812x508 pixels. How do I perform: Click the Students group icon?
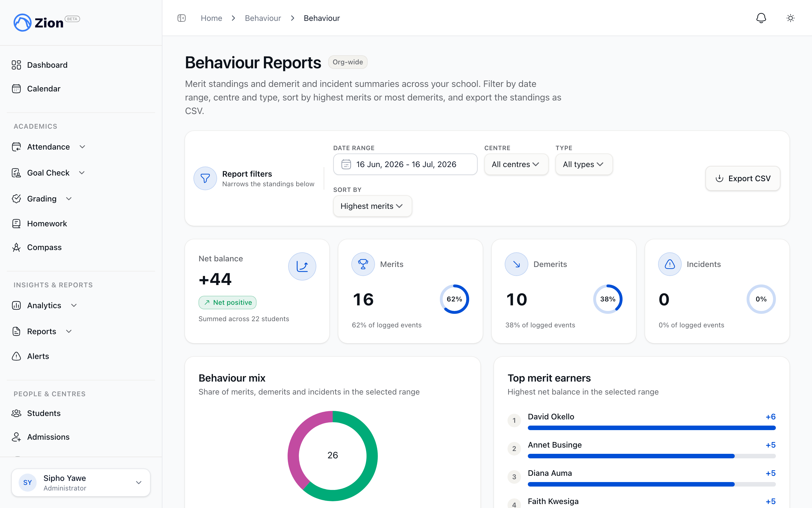pos(16,413)
